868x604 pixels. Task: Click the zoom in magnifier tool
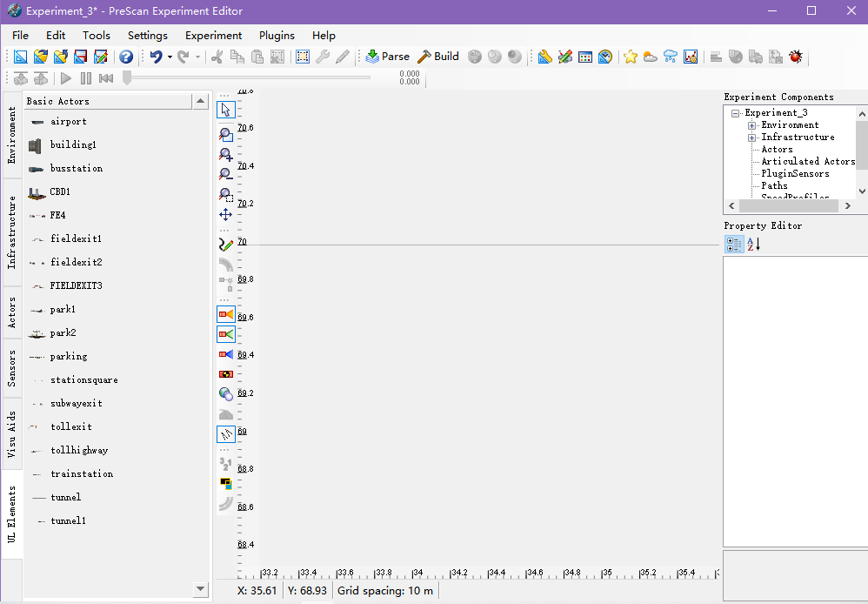(226, 154)
